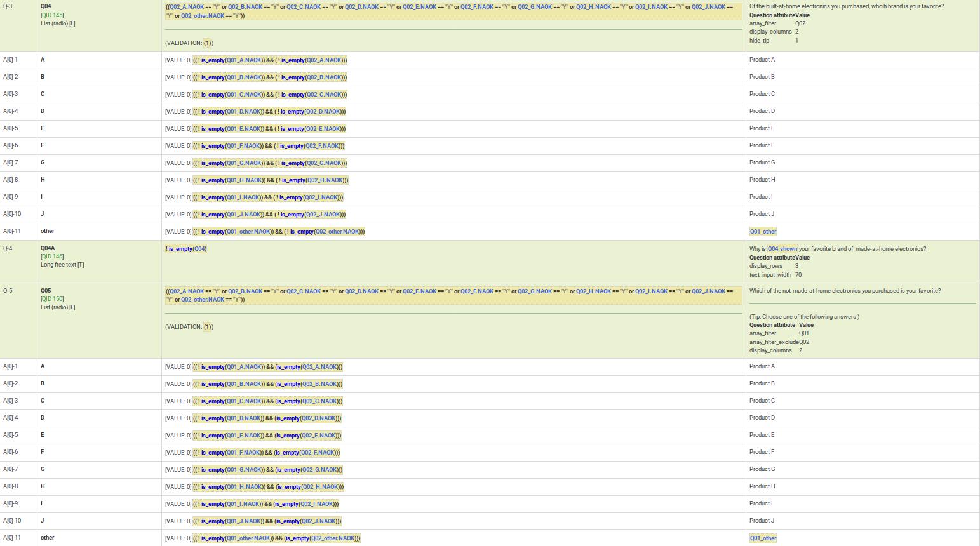
Task: Click Q04.shown in the Q04A question text
Action: click(x=782, y=249)
